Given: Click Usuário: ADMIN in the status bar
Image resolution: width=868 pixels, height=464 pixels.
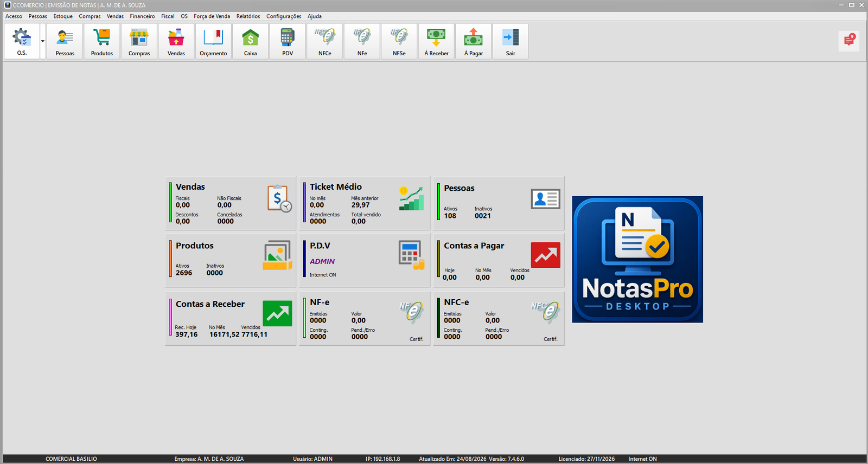Looking at the screenshot, I should click(313, 459).
